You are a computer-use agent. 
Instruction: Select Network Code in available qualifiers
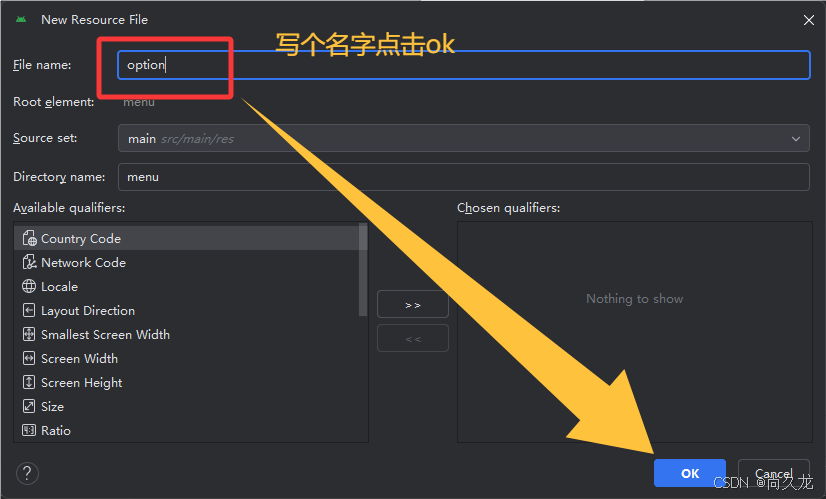tap(186, 262)
